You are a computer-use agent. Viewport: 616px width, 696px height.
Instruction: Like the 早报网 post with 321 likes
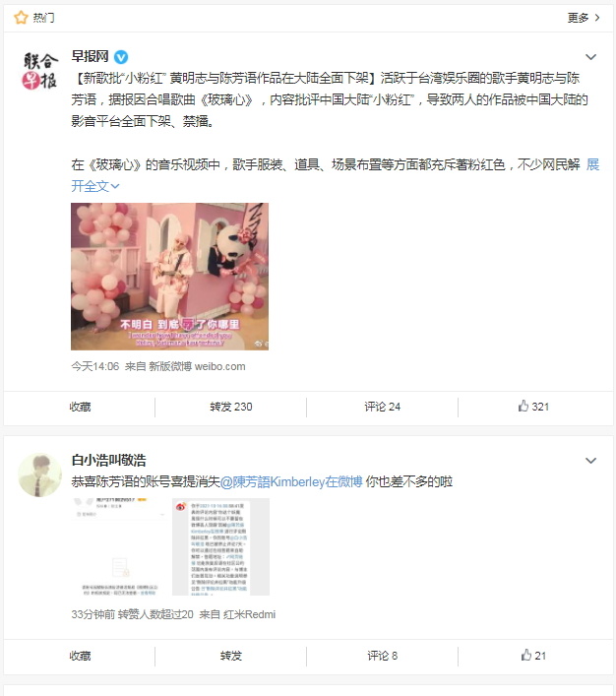(534, 407)
